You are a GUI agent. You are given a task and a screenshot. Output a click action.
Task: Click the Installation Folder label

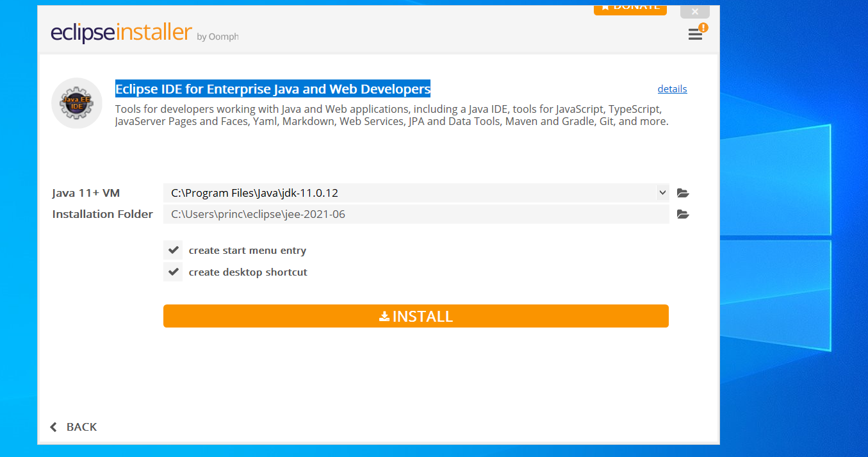102,214
